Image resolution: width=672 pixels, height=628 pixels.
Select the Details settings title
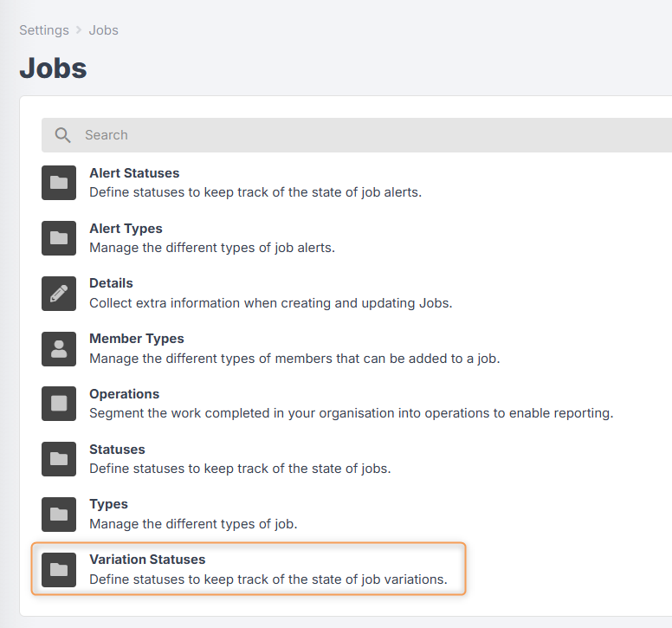(111, 283)
